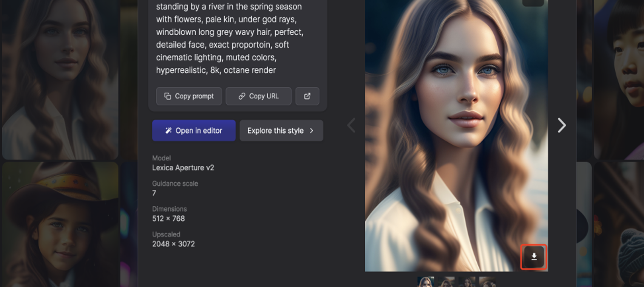The width and height of the screenshot is (644, 287).
Task: Click the prompt line 'cinematic lighting, muted colors,'
Action: coord(216,57)
